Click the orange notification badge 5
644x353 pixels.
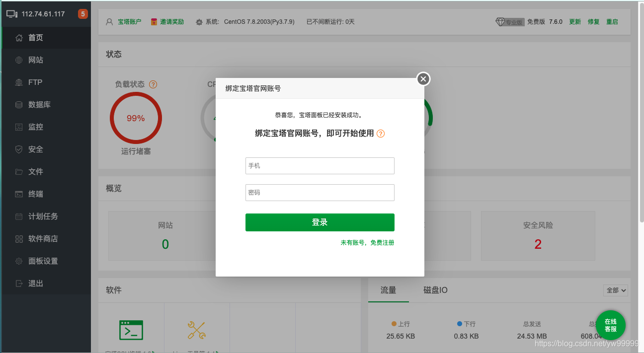(x=83, y=14)
